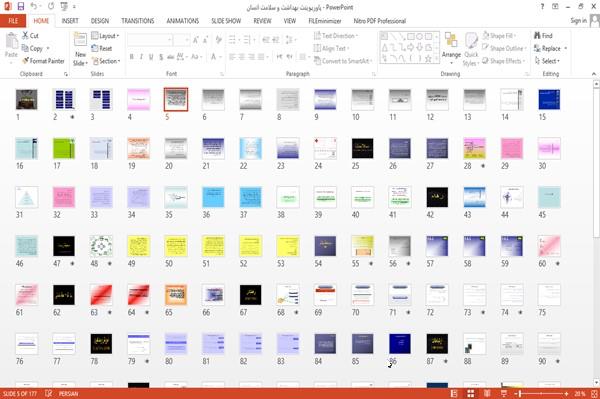The image size is (600, 399).
Task: Click Reset in Slides group
Action: pyautogui.click(x=102, y=48)
